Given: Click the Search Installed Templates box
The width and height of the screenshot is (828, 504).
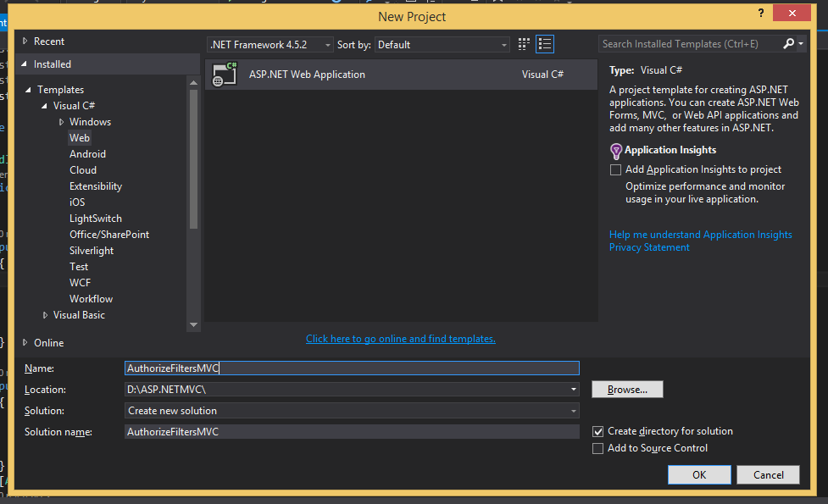Looking at the screenshot, I should pos(690,44).
